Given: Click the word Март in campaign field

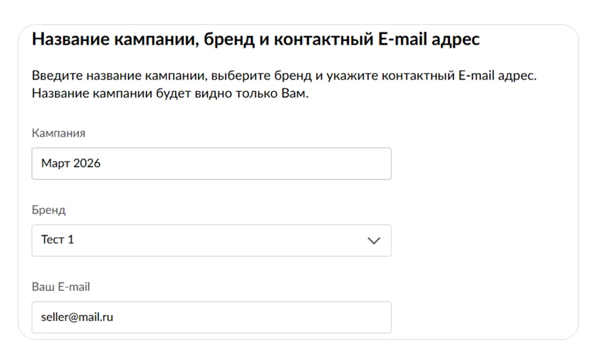Looking at the screenshot, I should click(56, 164).
